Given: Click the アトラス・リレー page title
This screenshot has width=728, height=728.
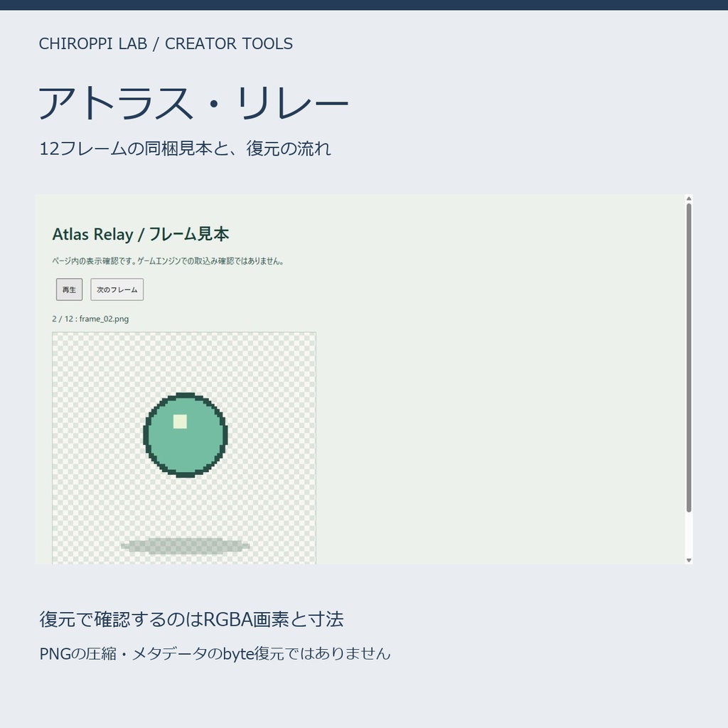Looking at the screenshot, I should (193, 103).
